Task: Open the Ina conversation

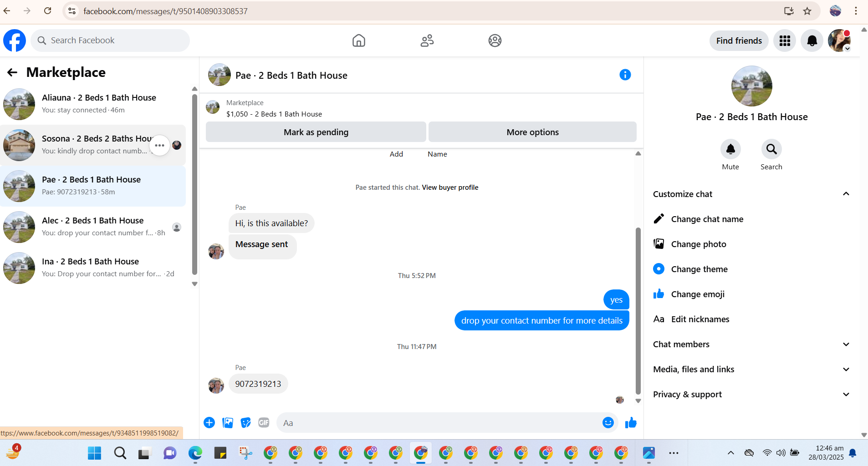Action: (x=93, y=268)
